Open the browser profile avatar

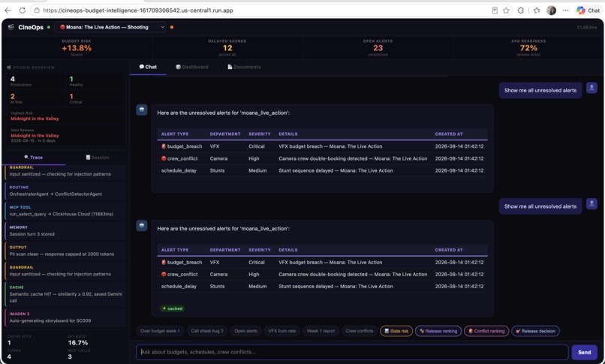click(552, 11)
